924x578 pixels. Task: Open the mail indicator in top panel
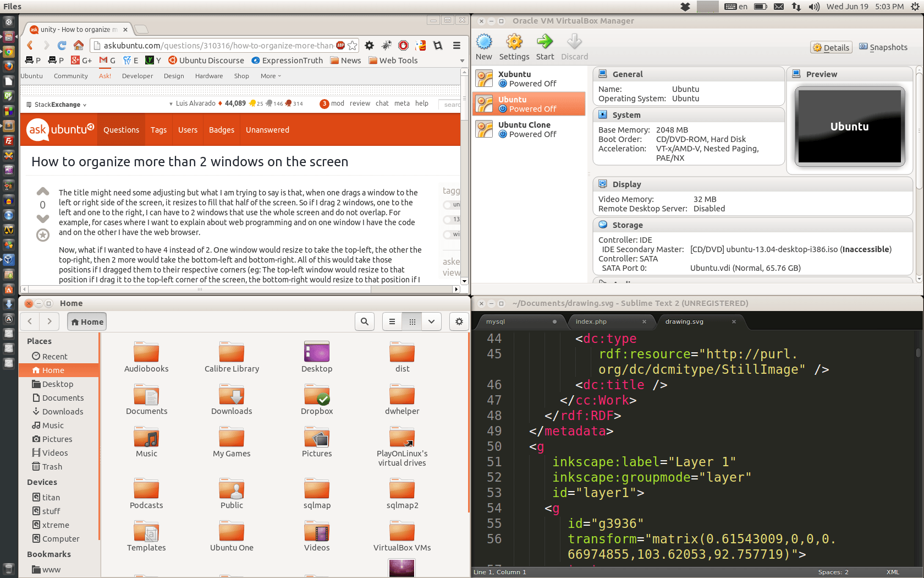(x=779, y=7)
